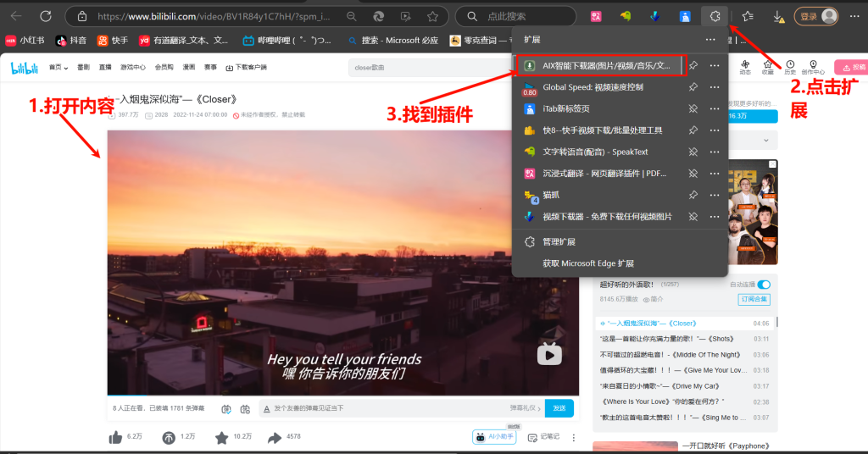Open the Extensions panel more options menu
The height and width of the screenshot is (454, 868).
click(x=710, y=40)
